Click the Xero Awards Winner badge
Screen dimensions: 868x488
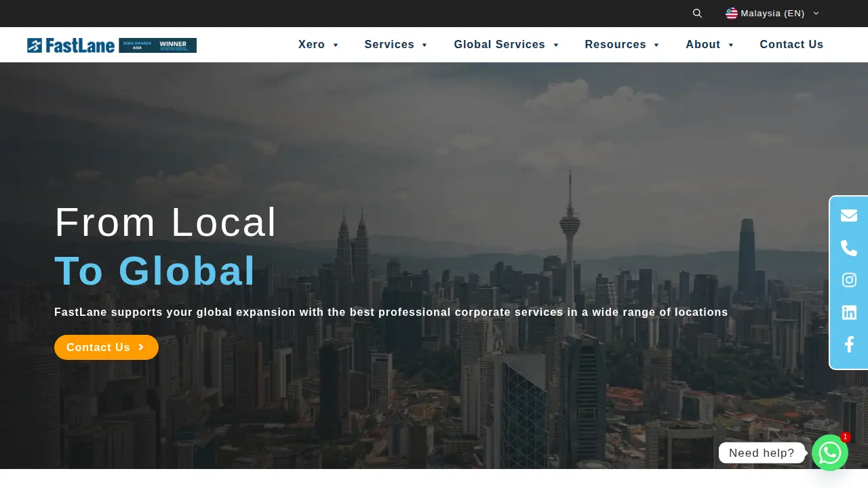point(158,45)
